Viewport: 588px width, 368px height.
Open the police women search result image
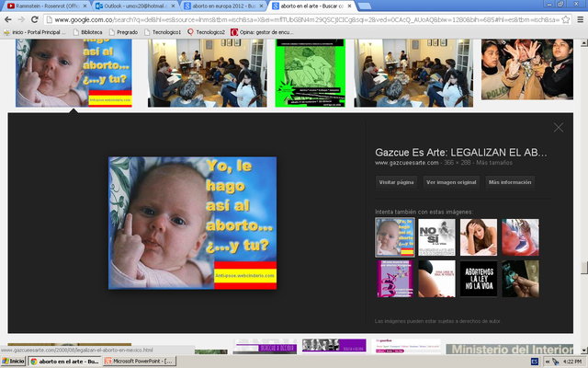527,69
